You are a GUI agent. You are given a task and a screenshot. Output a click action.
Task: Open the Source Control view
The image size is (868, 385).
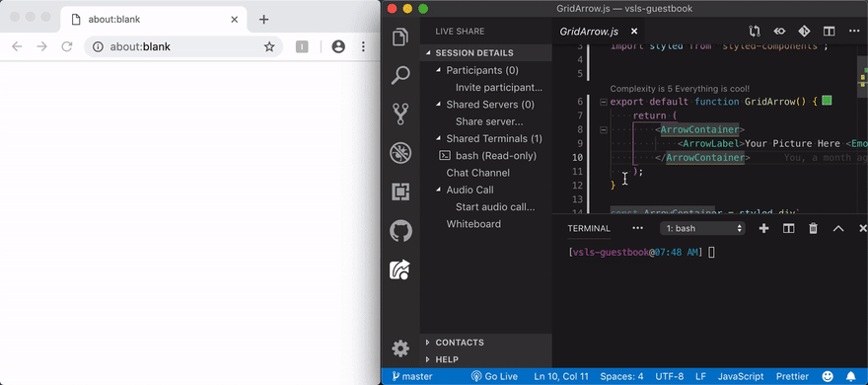400,115
